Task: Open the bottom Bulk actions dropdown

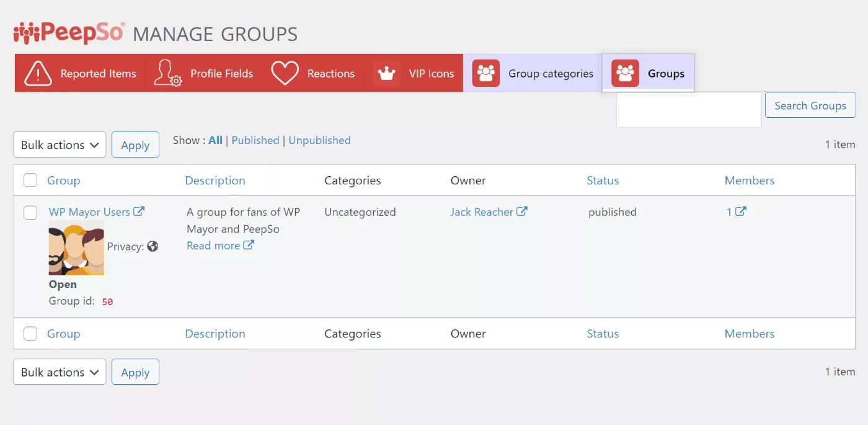Action: click(x=60, y=372)
